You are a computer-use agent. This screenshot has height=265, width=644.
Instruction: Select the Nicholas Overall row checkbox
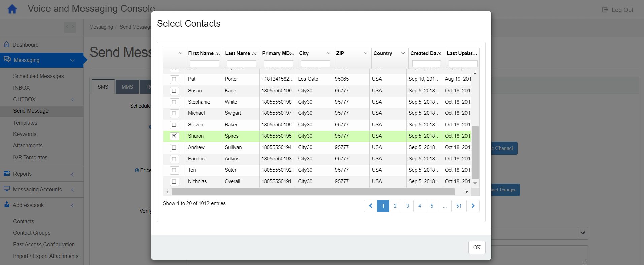(x=174, y=181)
